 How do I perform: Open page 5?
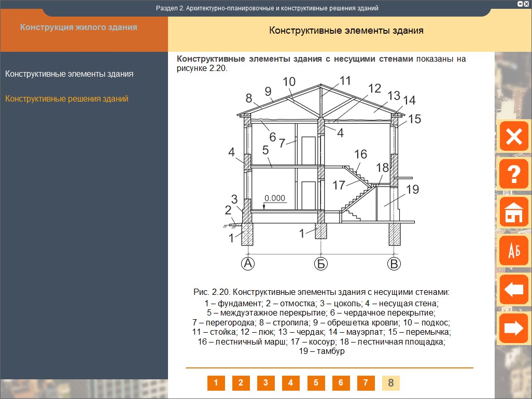click(316, 383)
